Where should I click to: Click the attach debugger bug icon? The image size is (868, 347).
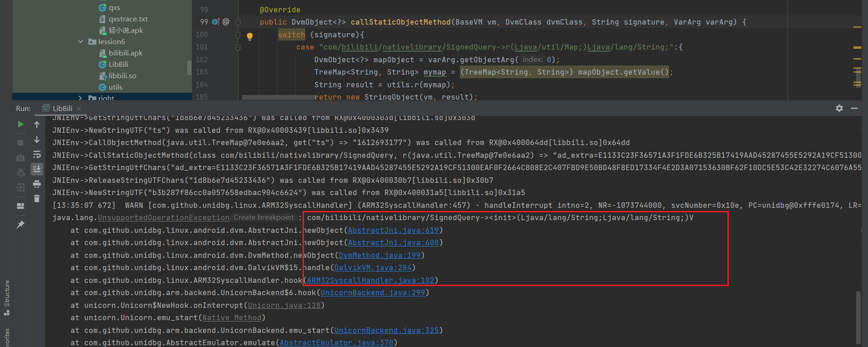pyautogui.click(x=20, y=173)
